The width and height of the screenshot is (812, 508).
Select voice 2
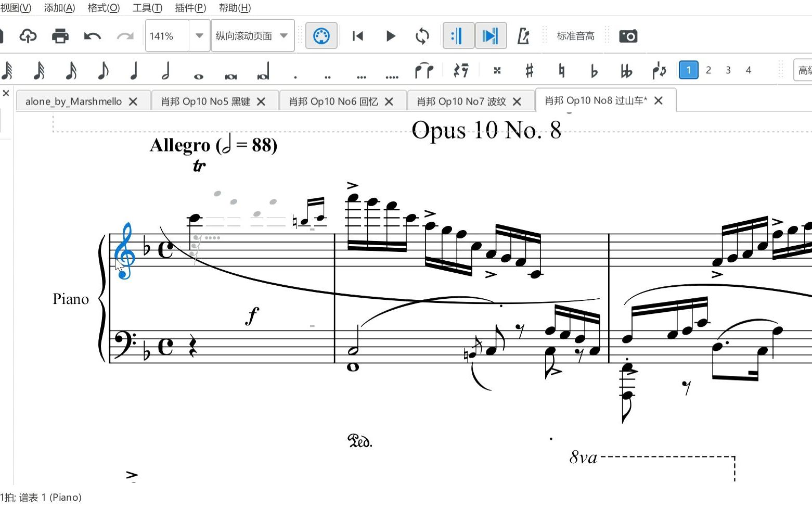point(708,70)
